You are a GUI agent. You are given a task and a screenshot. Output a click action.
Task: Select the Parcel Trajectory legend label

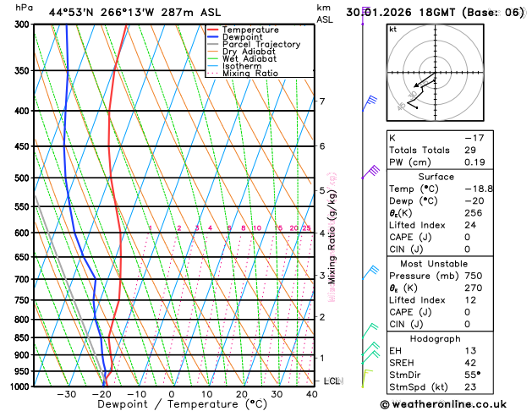pyautogui.click(x=261, y=45)
